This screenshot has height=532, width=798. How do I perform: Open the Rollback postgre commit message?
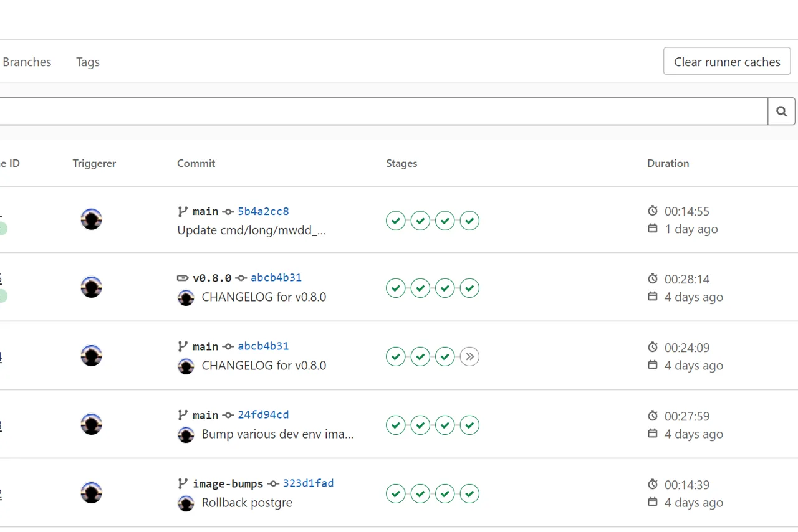(247, 503)
